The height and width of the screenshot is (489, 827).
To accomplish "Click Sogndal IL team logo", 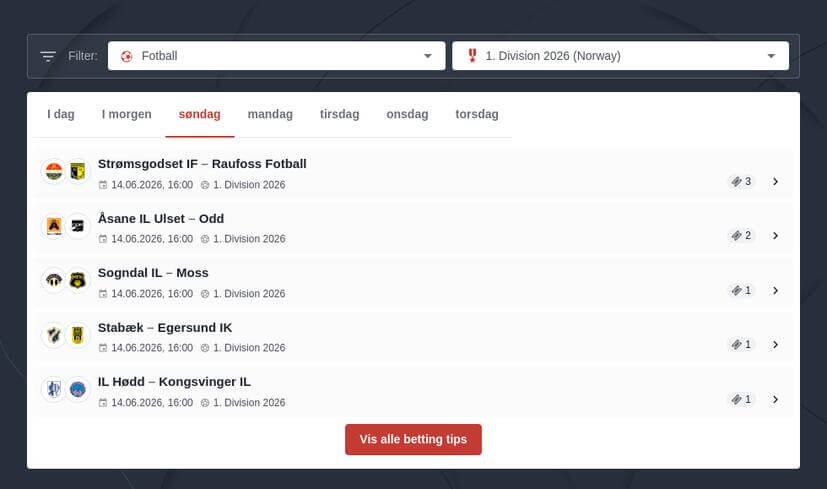I will pyautogui.click(x=54, y=280).
